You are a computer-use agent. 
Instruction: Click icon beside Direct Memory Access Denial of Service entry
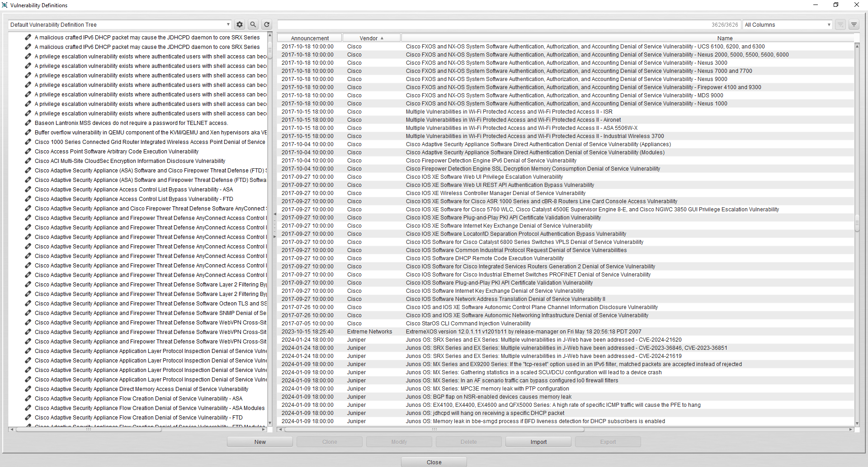tap(28, 389)
